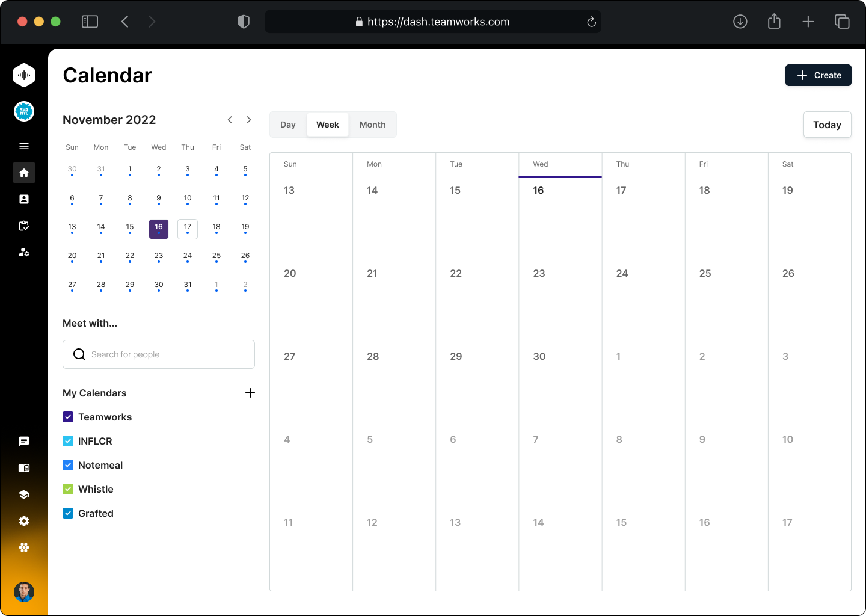The width and height of the screenshot is (866, 616).
Task: Open the Forms clipboard icon
Action: 24,226
